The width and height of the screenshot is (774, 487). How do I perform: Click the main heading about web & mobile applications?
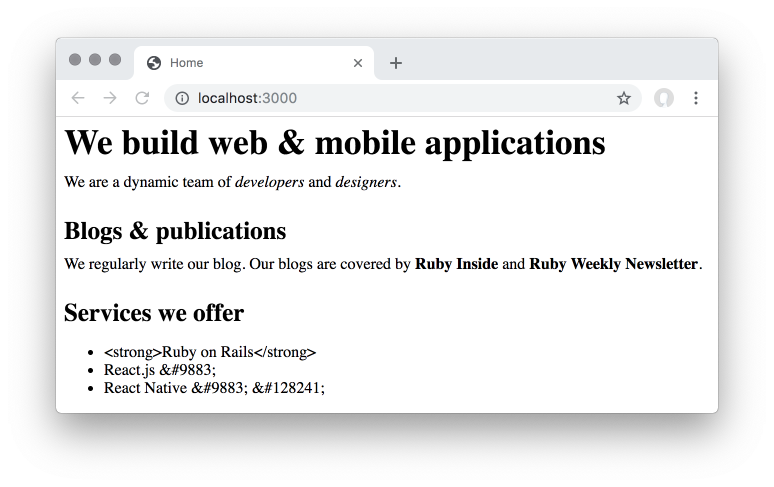coord(335,142)
